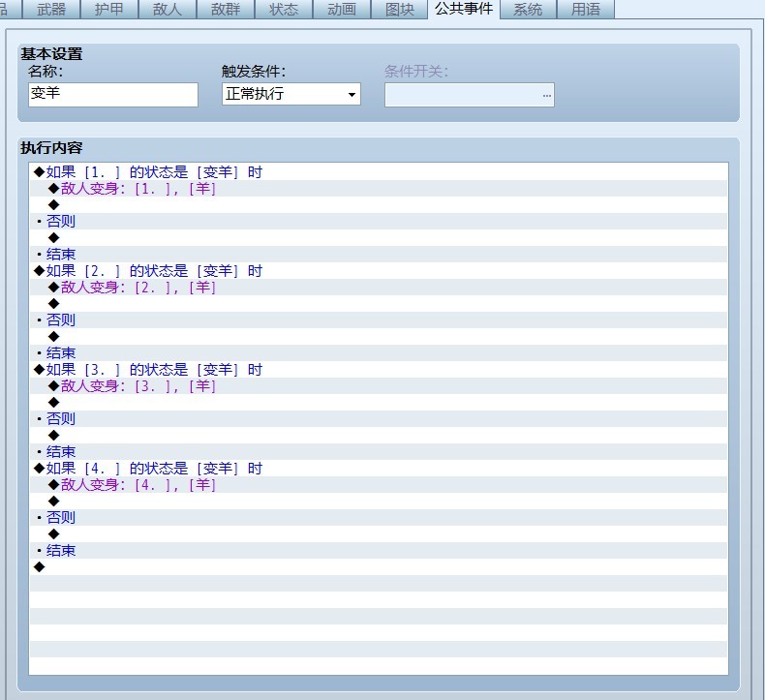This screenshot has width=765, height=700.
Task: Switch to the 护甲 tab
Action: tap(109, 10)
